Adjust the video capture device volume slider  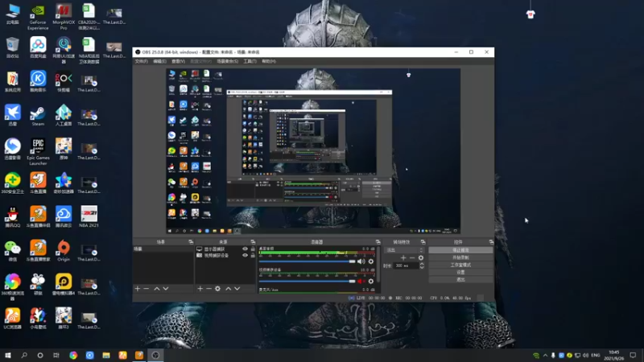click(x=307, y=281)
